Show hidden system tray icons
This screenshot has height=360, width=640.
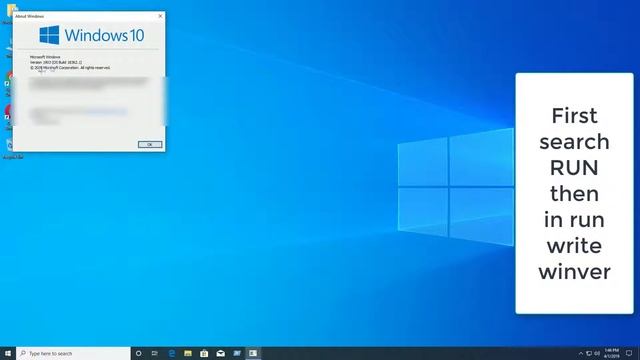[x=581, y=353]
